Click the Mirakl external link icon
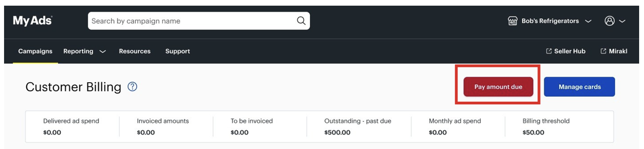Viewport: 644px width, 149px height. [x=603, y=51]
